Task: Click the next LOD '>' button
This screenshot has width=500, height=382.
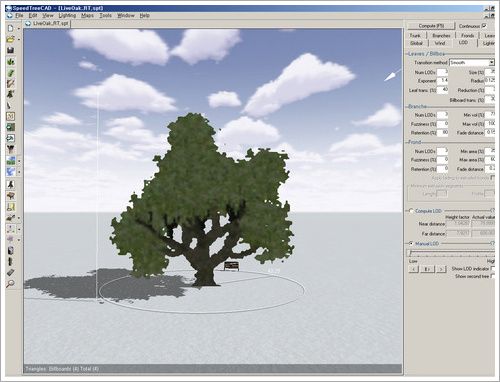Action: coord(441,269)
